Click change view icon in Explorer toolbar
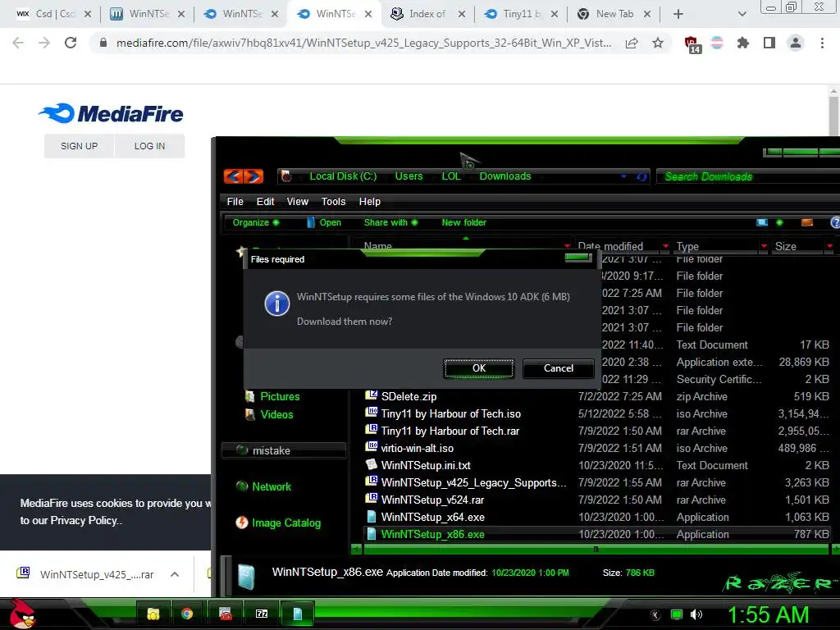The height and width of the screenshot is (630, 840). point(762,222)
